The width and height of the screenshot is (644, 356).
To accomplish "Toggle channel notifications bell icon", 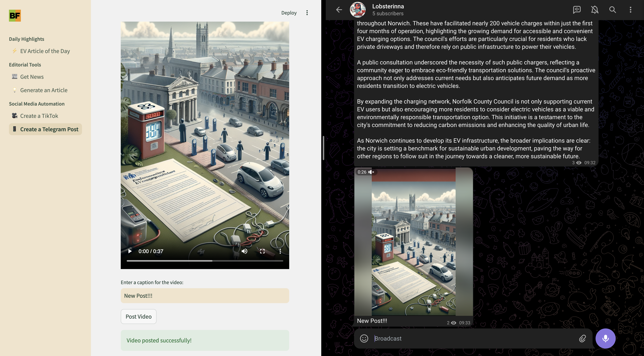I will 594,10.
